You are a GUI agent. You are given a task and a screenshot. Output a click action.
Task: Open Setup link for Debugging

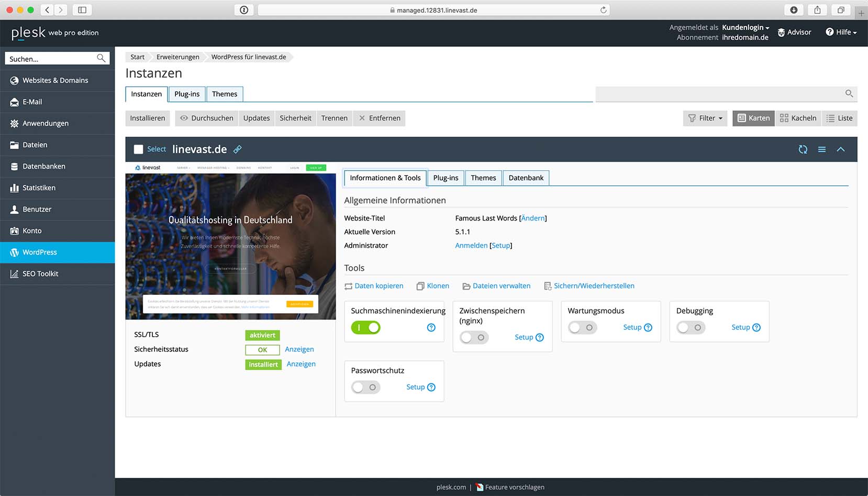pyautogui.click(x=740, y=327)
